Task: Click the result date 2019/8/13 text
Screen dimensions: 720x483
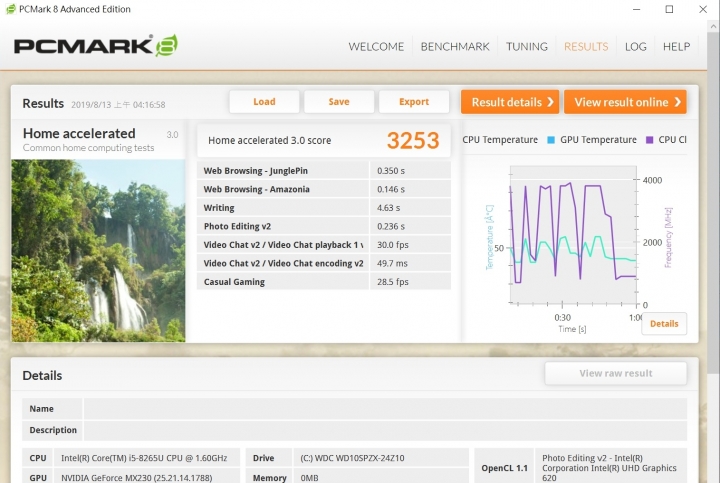Action: [x=118, y=105]
